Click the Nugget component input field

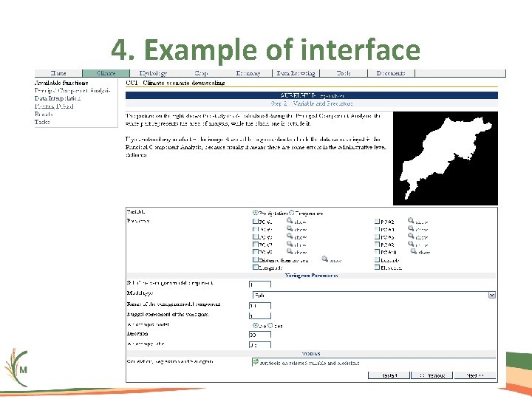(x=260, y=316)
